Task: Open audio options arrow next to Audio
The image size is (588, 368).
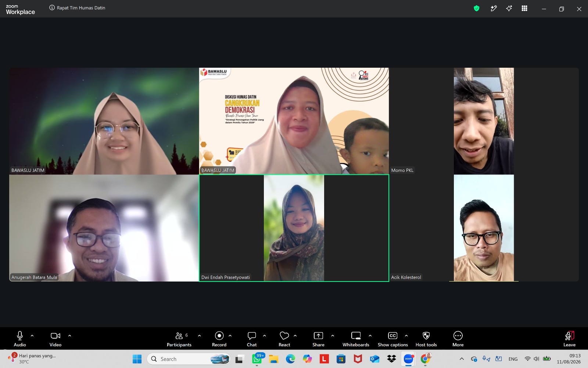Action: (x=32, y=336)
